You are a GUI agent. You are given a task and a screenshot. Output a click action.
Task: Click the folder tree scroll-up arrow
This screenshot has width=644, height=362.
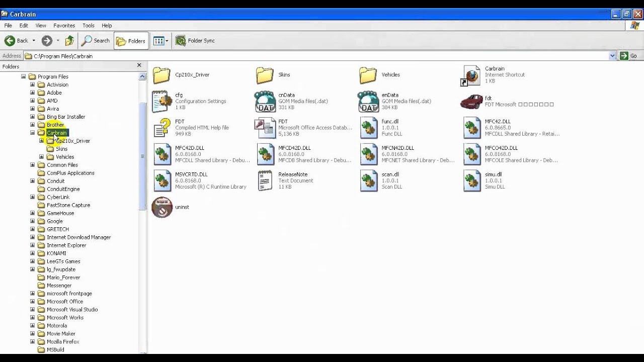coord(142,76)
